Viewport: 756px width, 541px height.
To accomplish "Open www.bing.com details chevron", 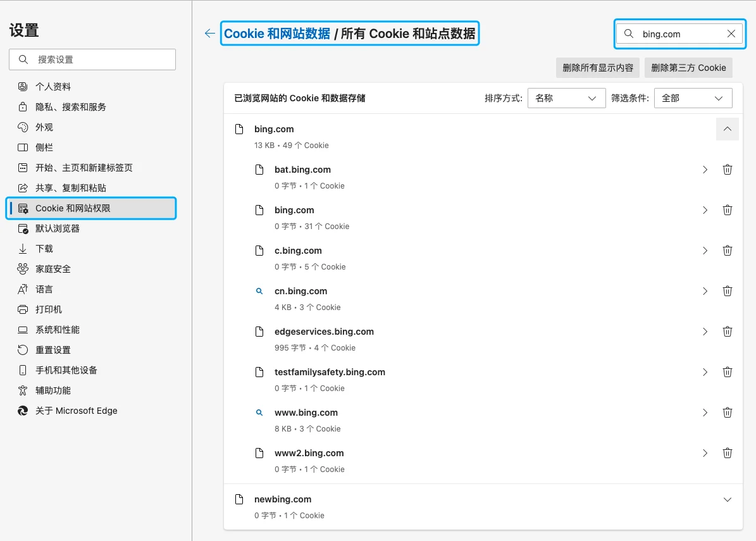I will [x=705, y=413].
